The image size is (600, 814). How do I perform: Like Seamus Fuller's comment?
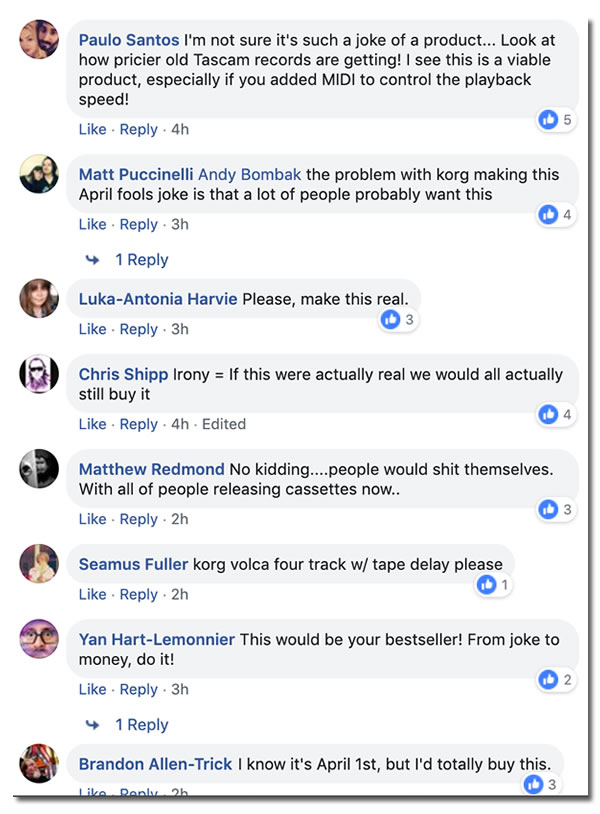[92, 594]
